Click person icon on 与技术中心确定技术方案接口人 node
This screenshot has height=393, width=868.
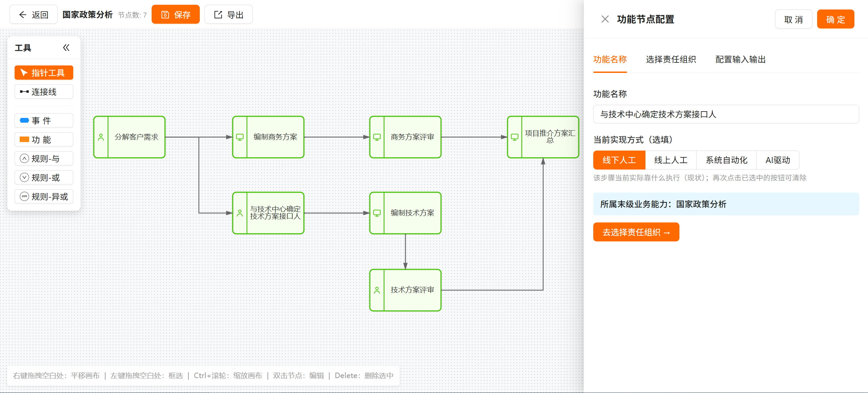click(240, 213)
